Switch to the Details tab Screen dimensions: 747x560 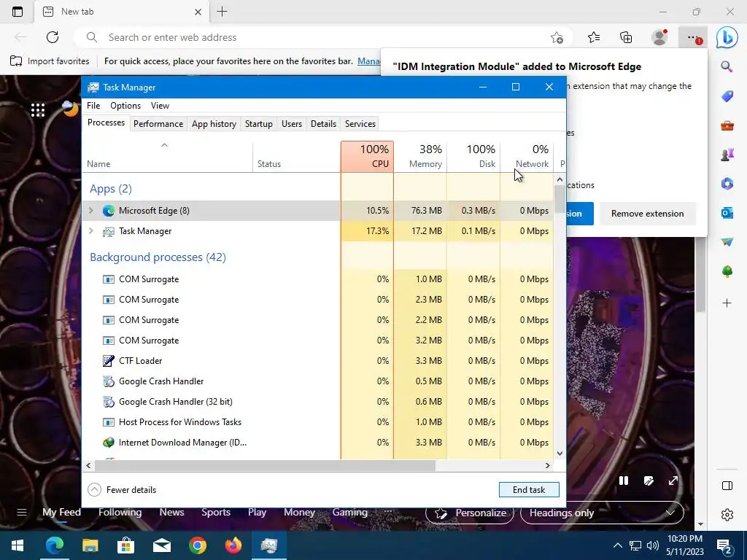click(323, 124)
